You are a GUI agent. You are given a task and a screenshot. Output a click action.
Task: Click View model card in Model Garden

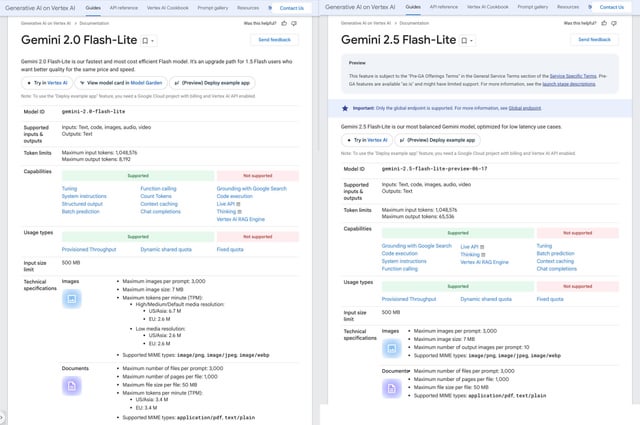coord(121,83)
